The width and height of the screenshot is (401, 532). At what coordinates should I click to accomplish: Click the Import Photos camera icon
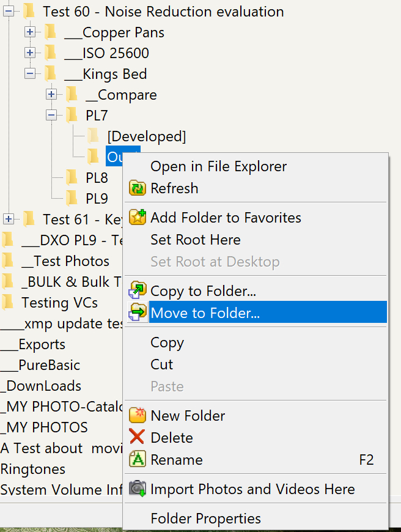click(x=138, y=489)
